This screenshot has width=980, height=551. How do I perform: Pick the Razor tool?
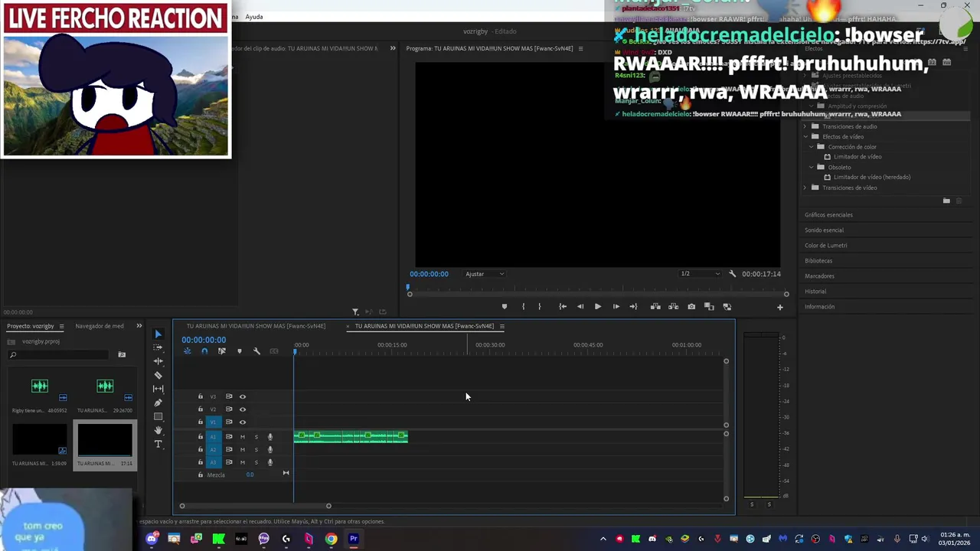(158, 375)
